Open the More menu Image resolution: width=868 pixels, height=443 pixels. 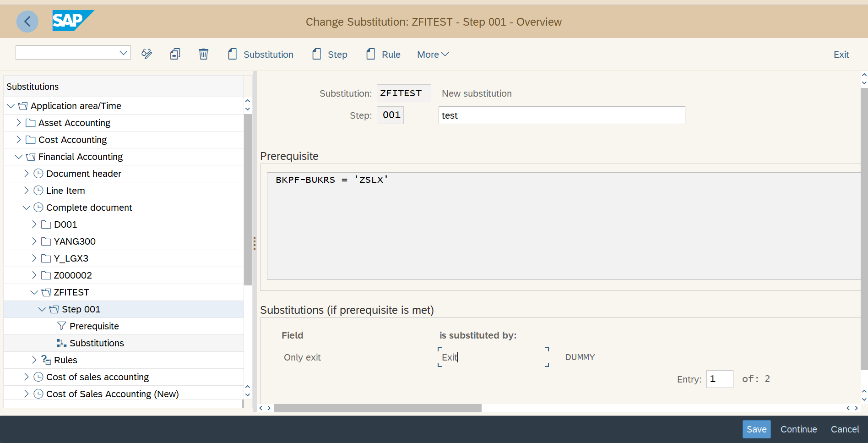pyautogui.click(x=432, y=54)
